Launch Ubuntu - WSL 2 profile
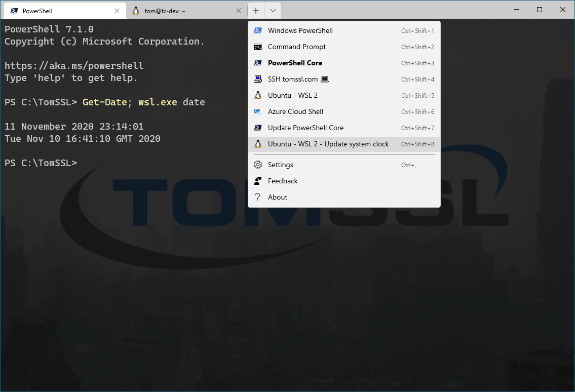This screenshot has height=392, width=575. pyautogui.click(x=293, y=95)
